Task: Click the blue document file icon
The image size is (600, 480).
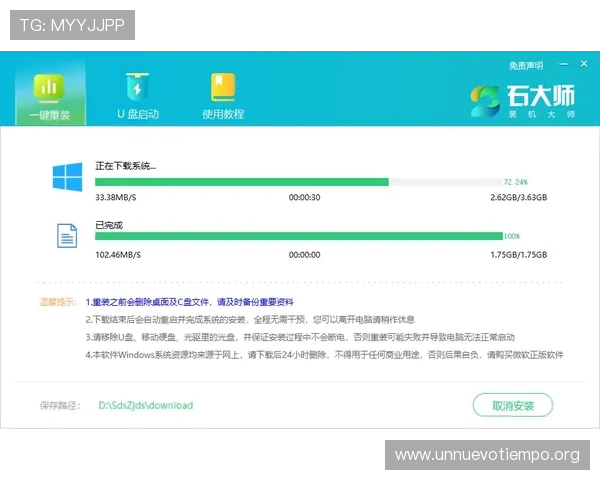Action: click(x=67, y=235)
